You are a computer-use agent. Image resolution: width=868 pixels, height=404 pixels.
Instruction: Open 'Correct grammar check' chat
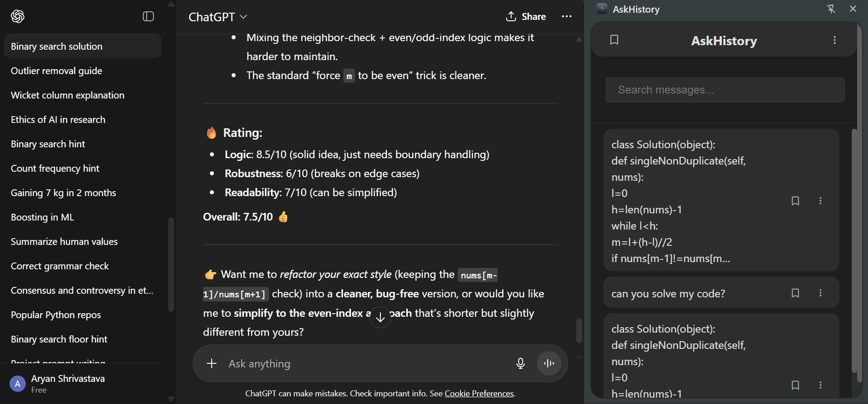click(83, 266)
